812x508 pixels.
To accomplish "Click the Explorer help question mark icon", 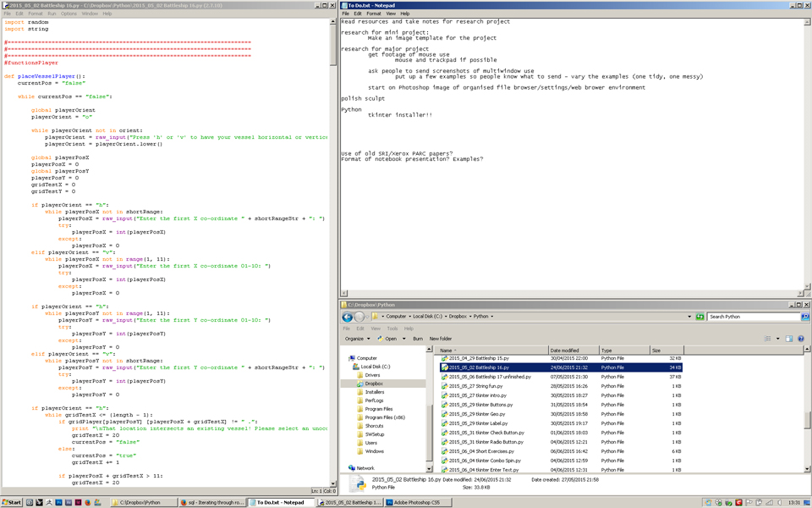I will pyautogui.click(x=801, y=339).
